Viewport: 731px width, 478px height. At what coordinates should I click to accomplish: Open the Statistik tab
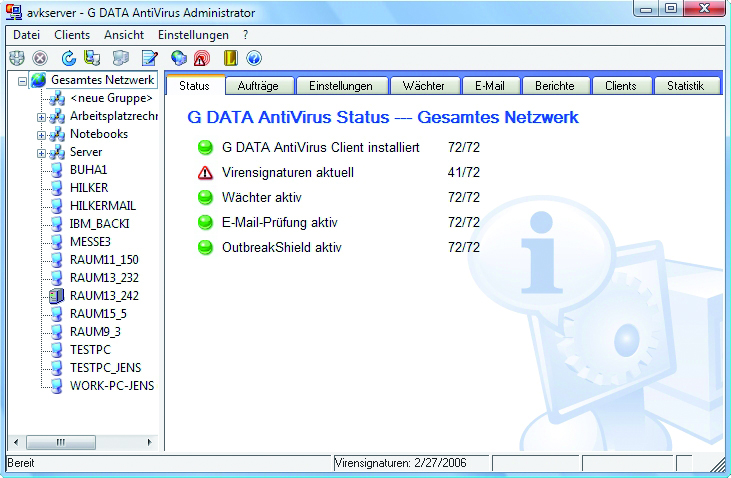point(685,86)
